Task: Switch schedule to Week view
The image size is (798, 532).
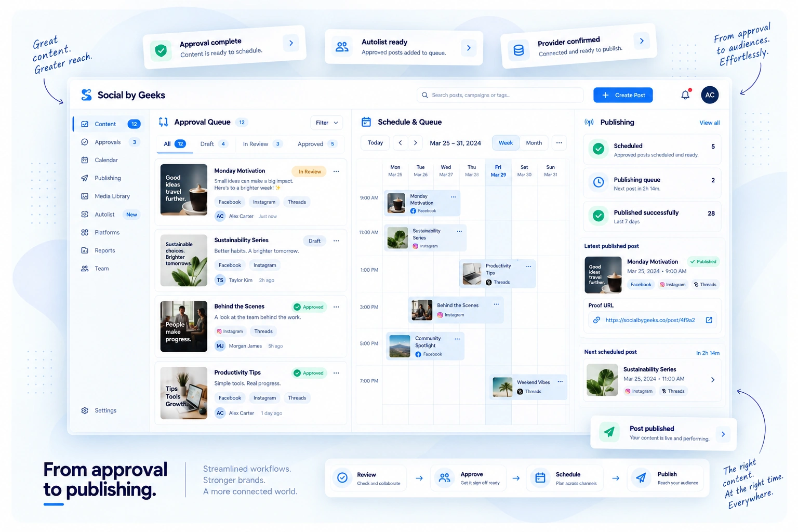Action: tap(506, 143)
